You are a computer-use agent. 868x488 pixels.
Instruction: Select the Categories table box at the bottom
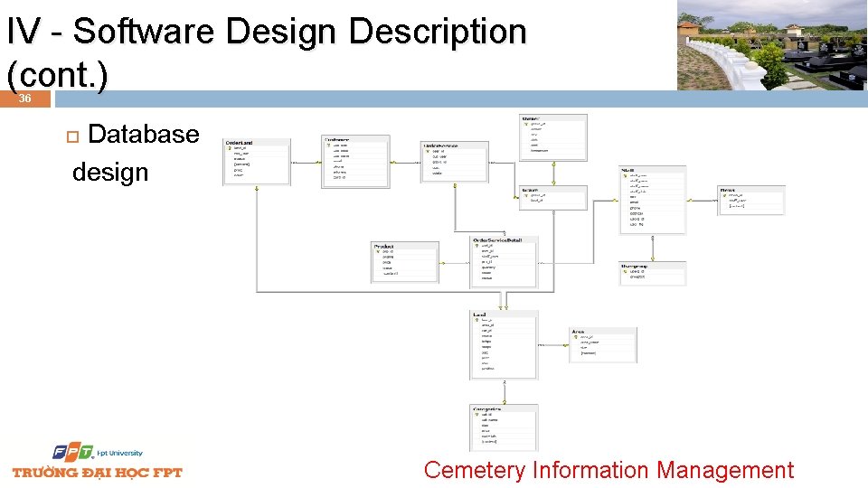point(504,427)
